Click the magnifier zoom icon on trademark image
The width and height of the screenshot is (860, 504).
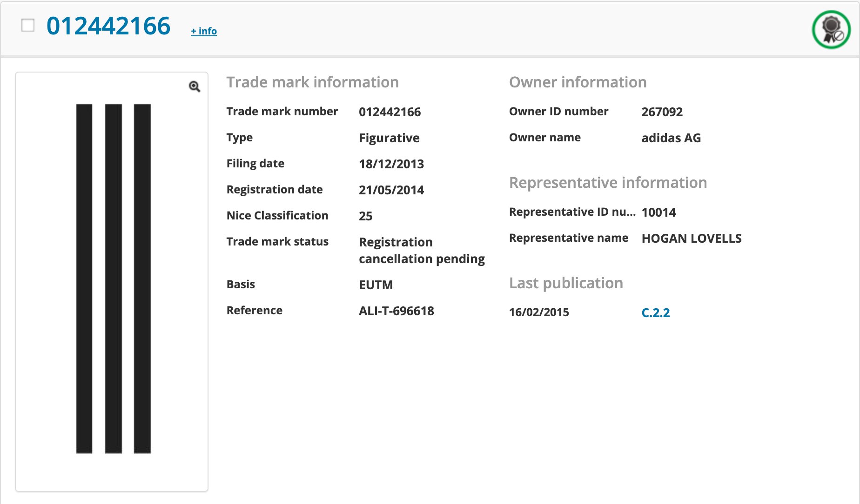coord(195,86)
